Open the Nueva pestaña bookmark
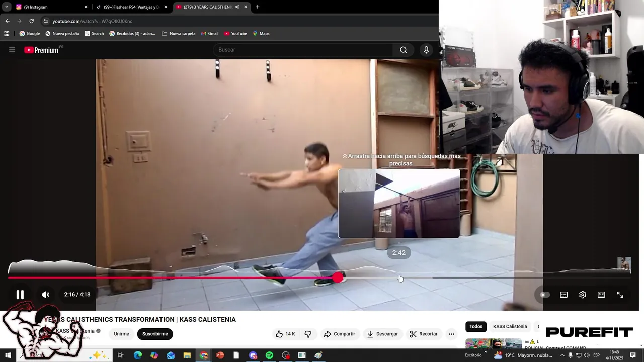 pos(62,34)
